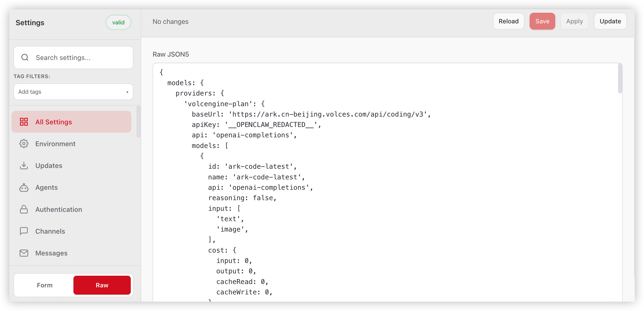Click the Update button
The height and width of the screenshot is (311, 644).
pos(610,21)
